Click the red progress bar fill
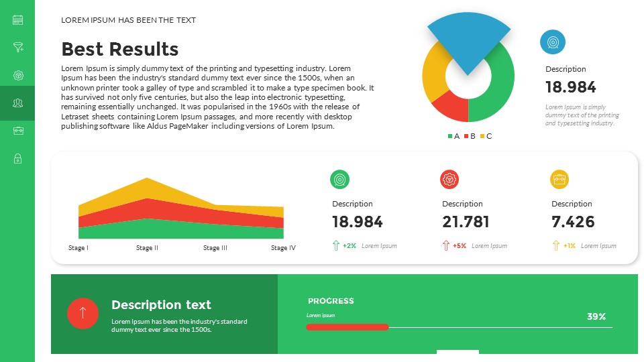This screenshot has height=362, width=644. pos(347,327)
